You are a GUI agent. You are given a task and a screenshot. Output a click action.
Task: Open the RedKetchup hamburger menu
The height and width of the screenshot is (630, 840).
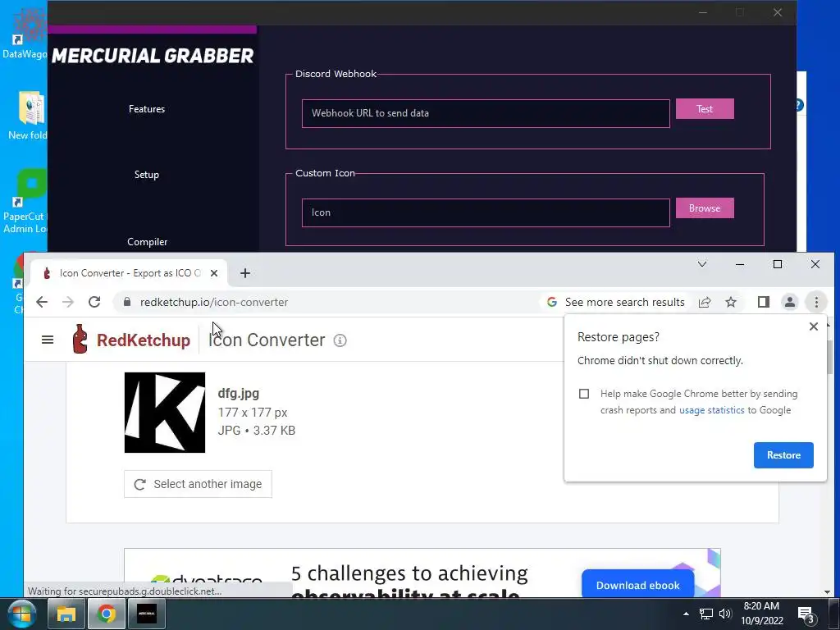pos(47,340)
